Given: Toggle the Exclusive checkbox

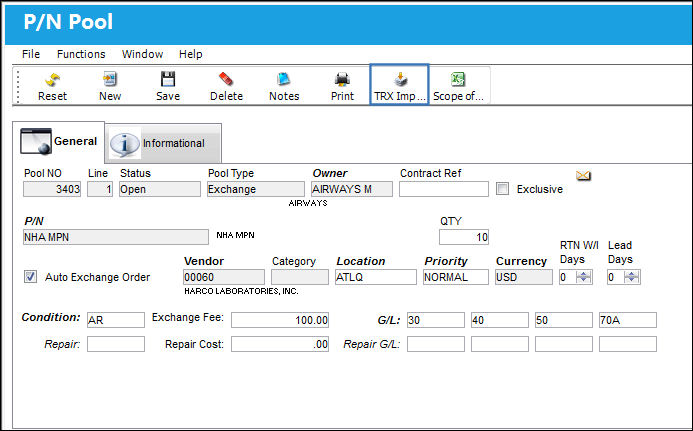Looking at the screenshot, I should coord(502,189).
